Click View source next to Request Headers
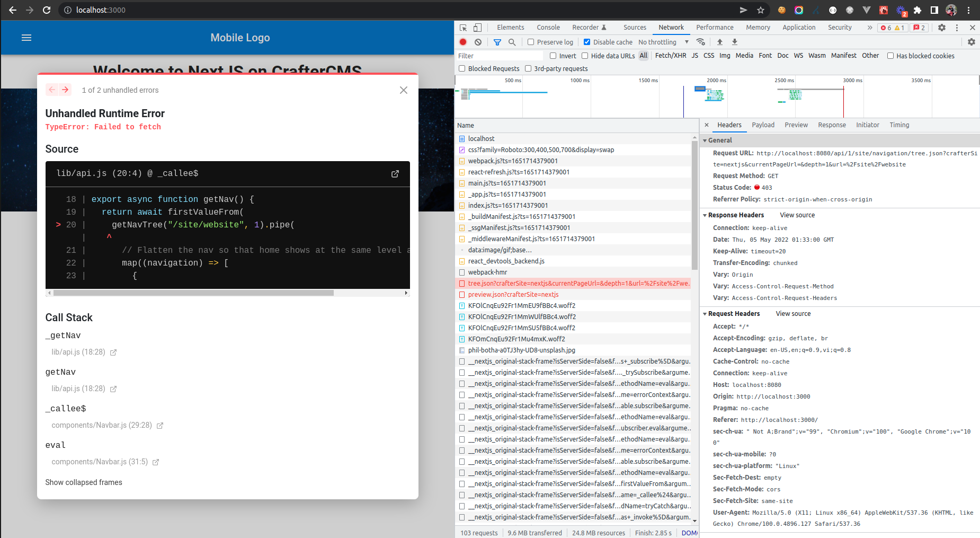 [793, 313]
